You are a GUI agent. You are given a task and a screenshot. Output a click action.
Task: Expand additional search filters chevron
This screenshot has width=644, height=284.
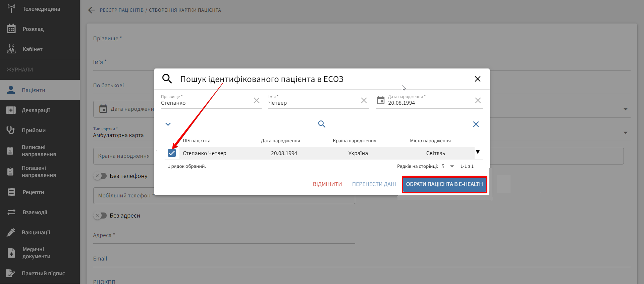pyautogui.click(x=168, y=124)
